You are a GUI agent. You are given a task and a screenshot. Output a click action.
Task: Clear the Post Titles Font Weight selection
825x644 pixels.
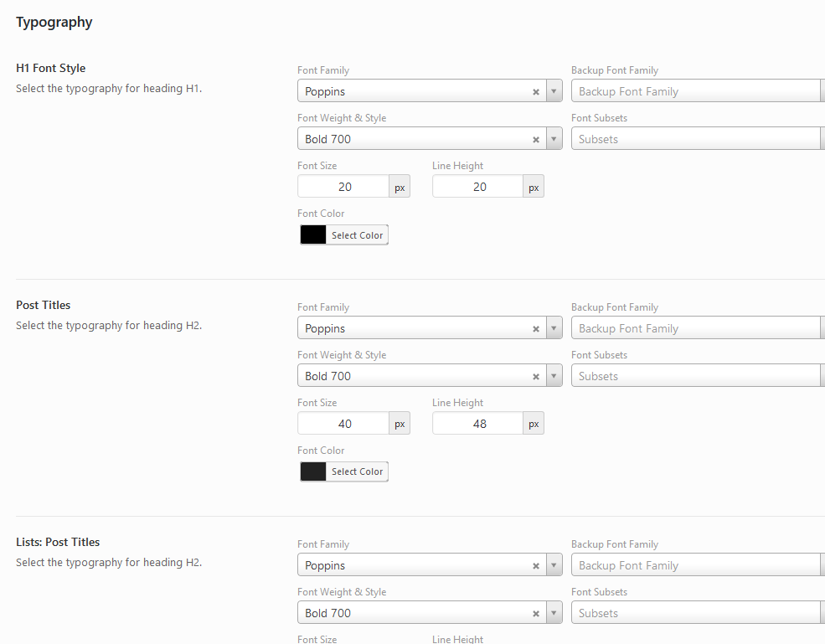535,375
